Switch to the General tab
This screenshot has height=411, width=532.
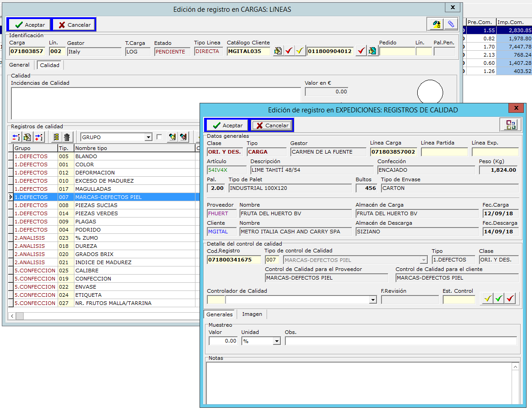point(20,65)
